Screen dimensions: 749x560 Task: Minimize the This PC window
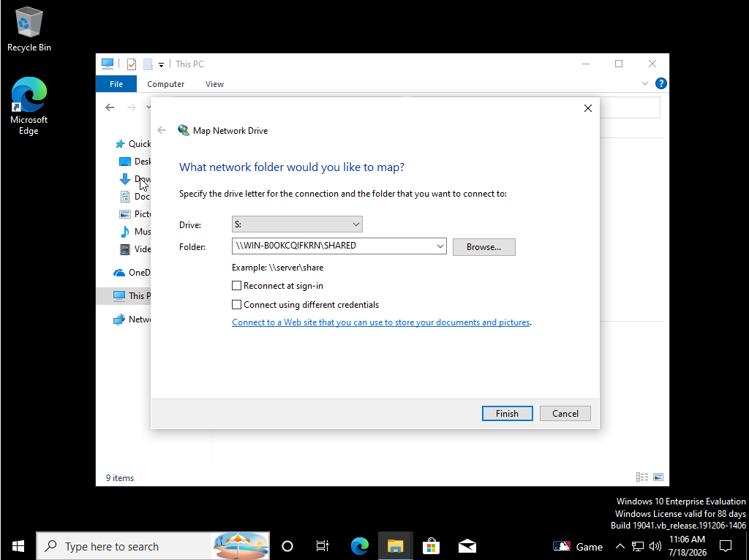click(x=586, y=64)
